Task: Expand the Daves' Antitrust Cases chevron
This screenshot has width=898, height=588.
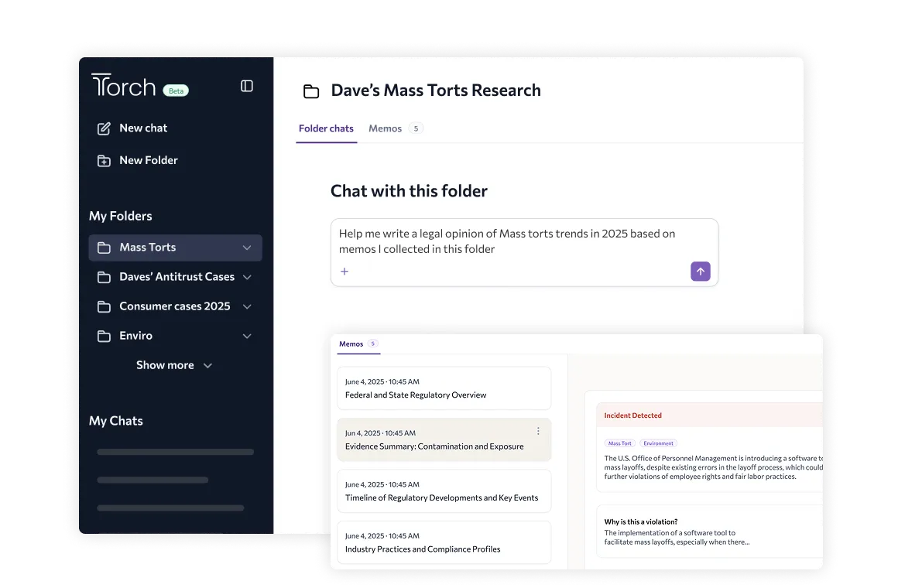Action: (x=247, y=277)
